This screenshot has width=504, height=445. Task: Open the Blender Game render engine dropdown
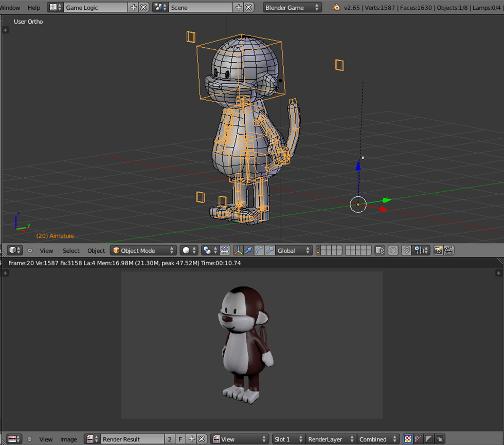(292, 8)
